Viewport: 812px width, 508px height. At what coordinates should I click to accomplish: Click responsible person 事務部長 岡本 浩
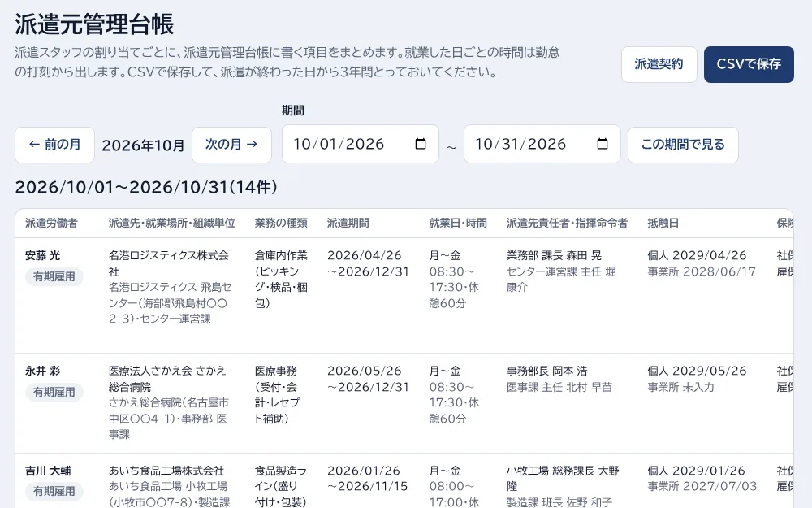(546, 371)
